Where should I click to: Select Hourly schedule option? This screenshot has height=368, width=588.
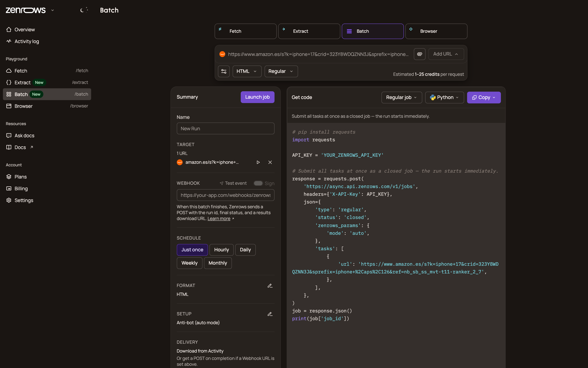[x=221, y=250]
